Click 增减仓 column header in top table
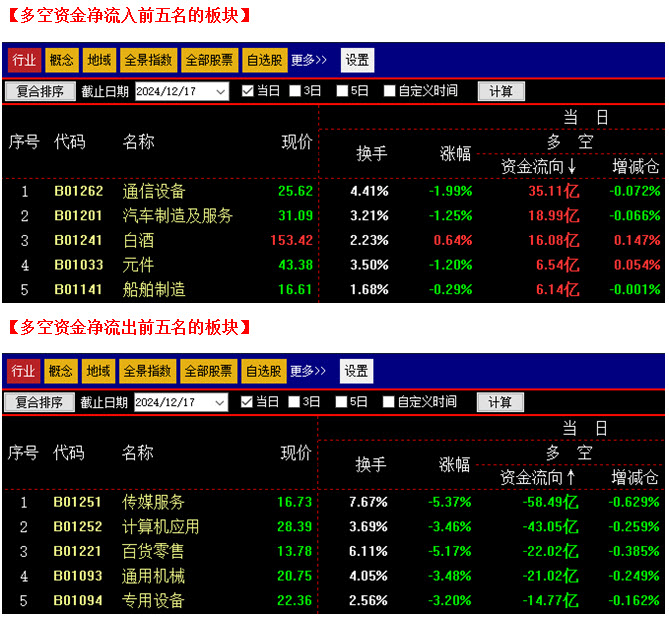Viewport: 669px width, 621px height. (636, 166)
